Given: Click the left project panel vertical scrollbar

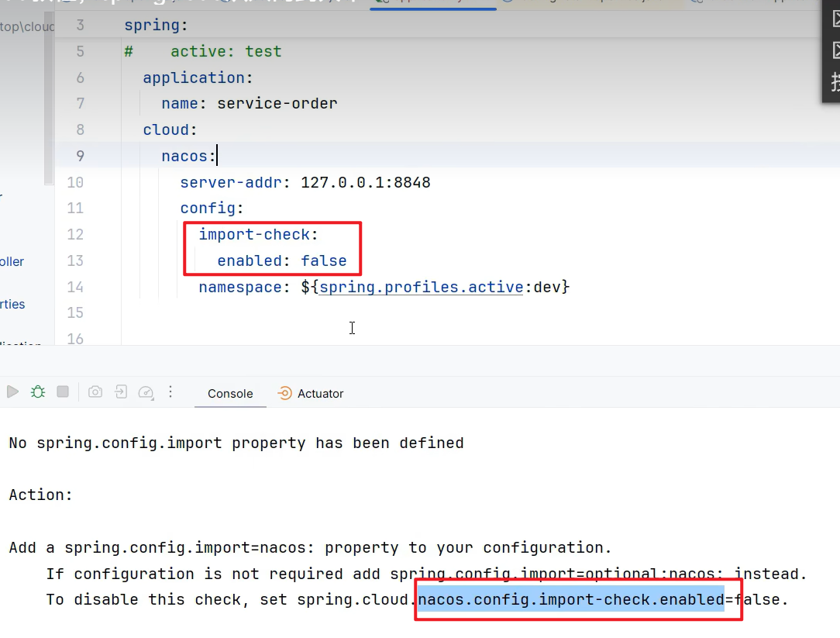Looking at the screenshot, I should coord(49,100).
